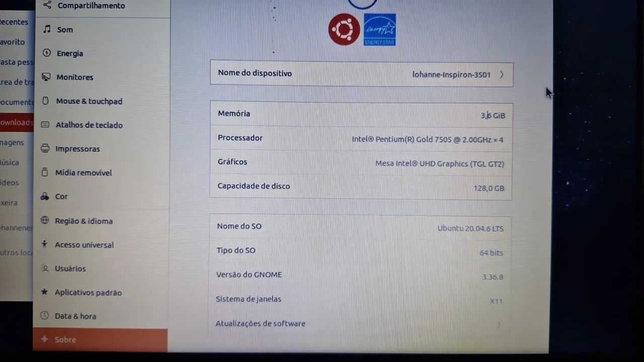Click the Ubuntu logo image
Viewport: 644px width, 362px height.
point(344,30)
